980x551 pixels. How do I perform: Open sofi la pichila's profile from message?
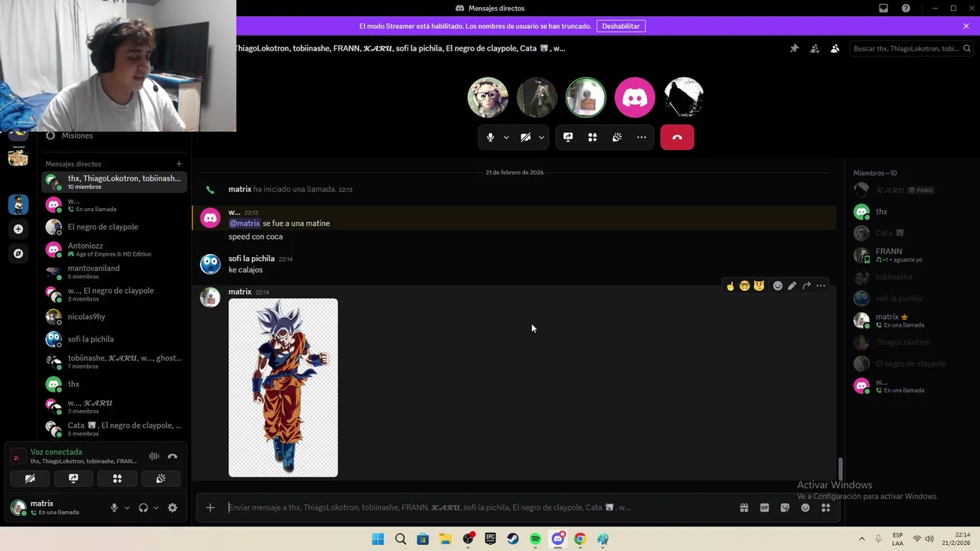point(251,259)
